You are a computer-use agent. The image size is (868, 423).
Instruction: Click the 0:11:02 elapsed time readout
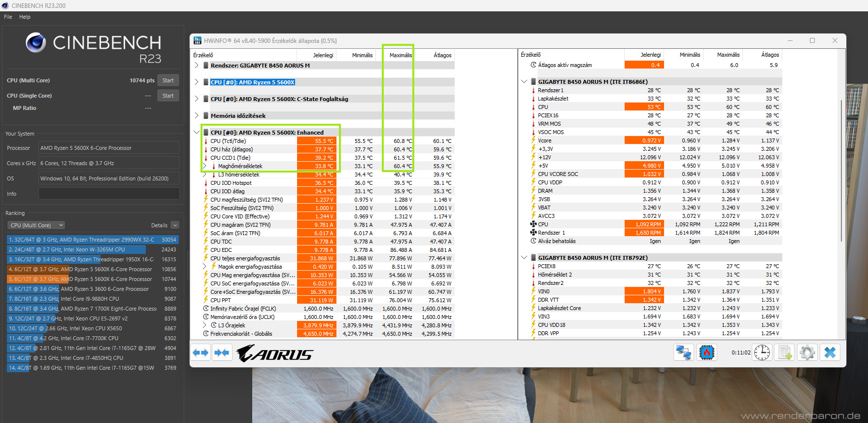741,352
